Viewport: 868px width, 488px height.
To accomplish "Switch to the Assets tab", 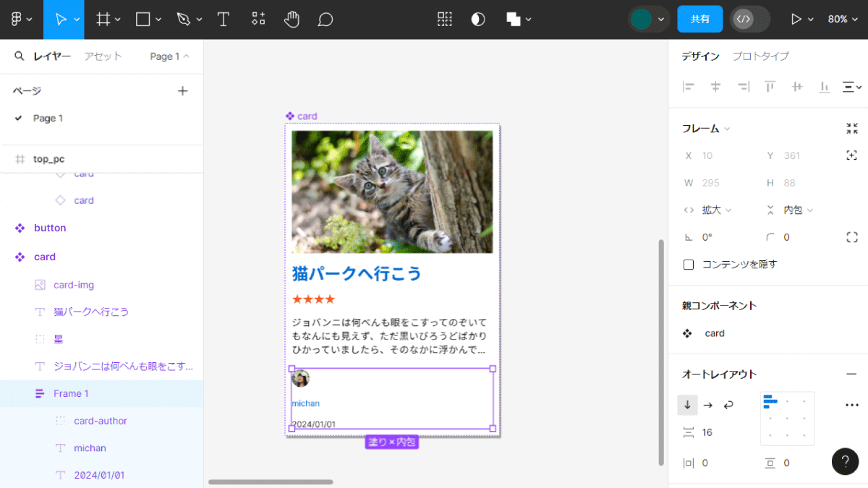I will pos(103,56).
